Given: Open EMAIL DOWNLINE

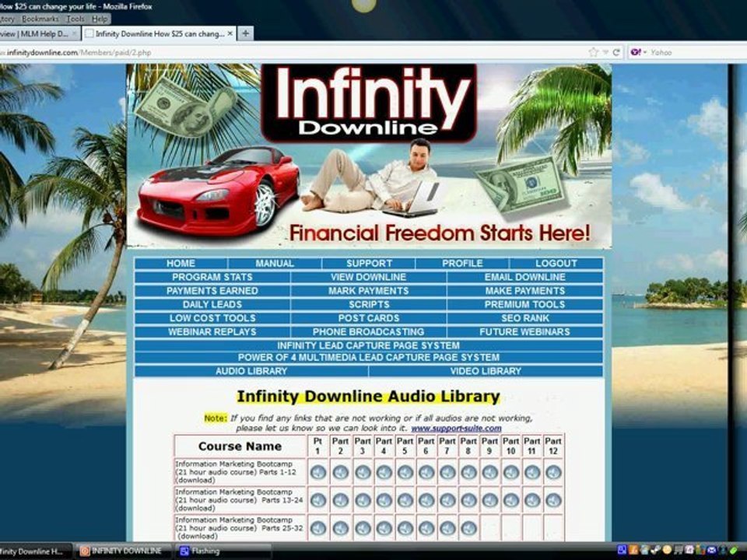Looking at the screenshot, I should click(525, 277).
